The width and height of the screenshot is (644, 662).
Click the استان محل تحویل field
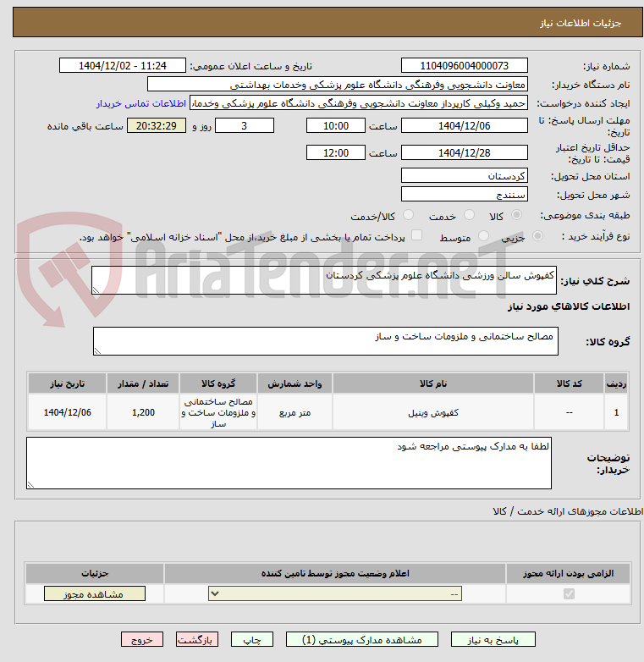point(465,175)
